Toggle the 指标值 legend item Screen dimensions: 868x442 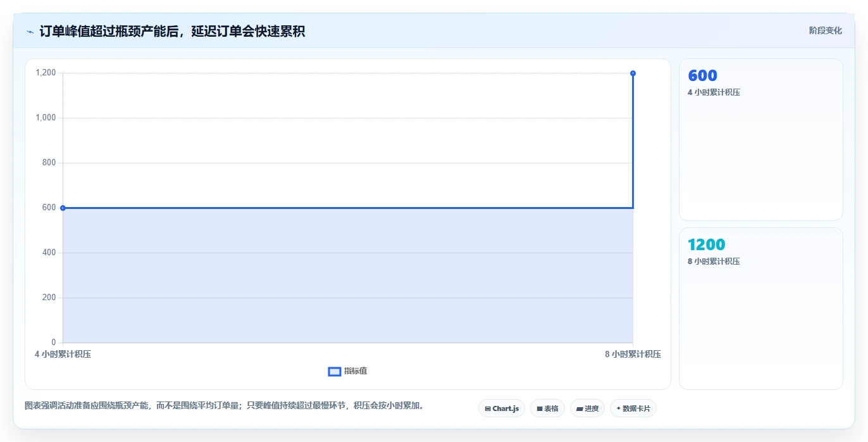coord(347,371)
